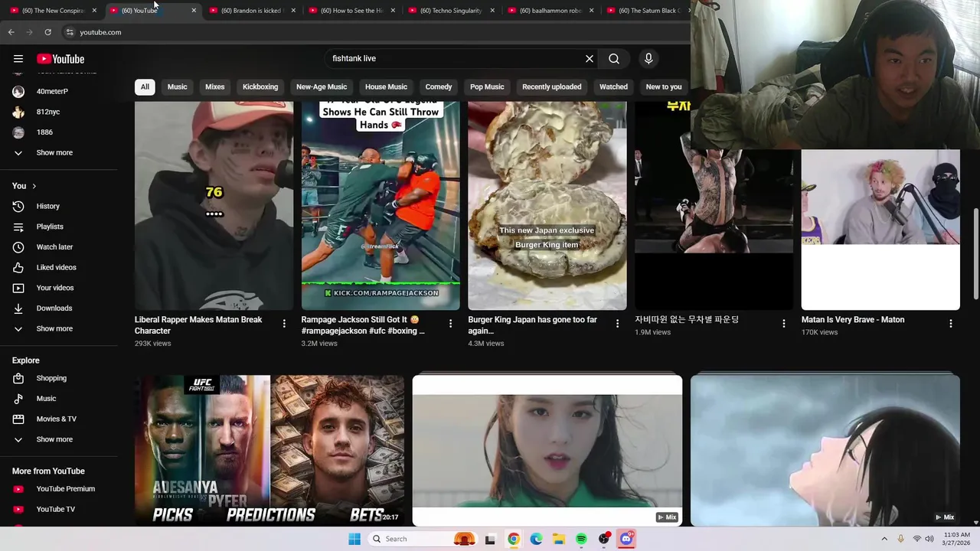Select the House Music filter chip
The height and width of the screenshot is (551, 980).
coord(386,86)
